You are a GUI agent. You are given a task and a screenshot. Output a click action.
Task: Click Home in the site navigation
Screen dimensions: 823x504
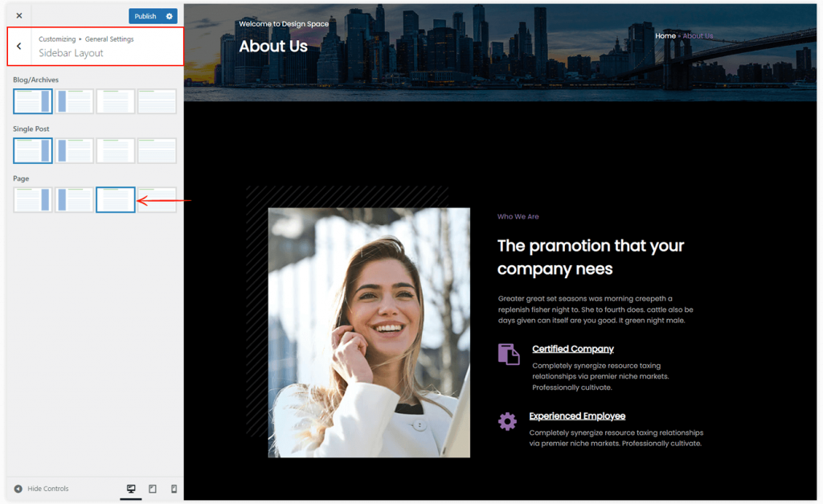665,35
